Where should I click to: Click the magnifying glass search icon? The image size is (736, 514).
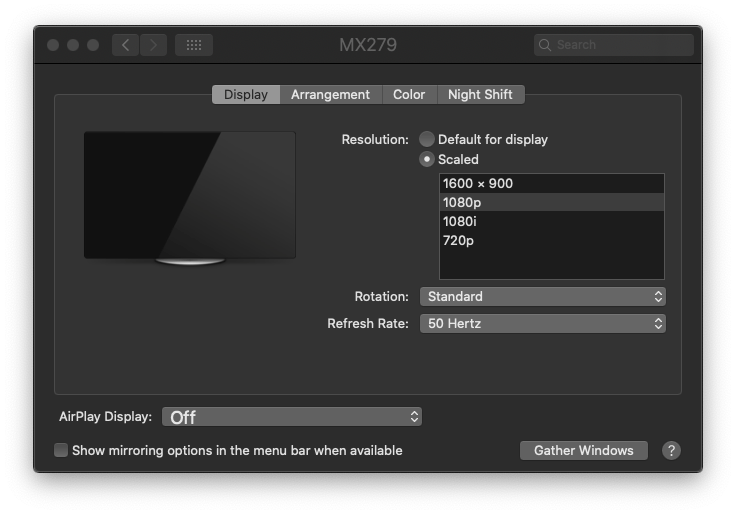[544, 45]
